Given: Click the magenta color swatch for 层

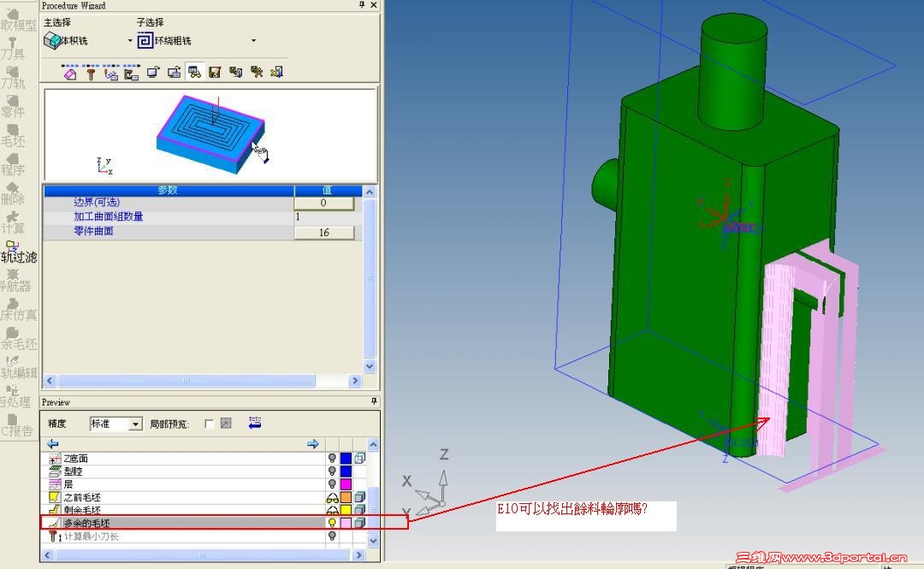Looking at the screenshot, I should (x=346, y=484).
